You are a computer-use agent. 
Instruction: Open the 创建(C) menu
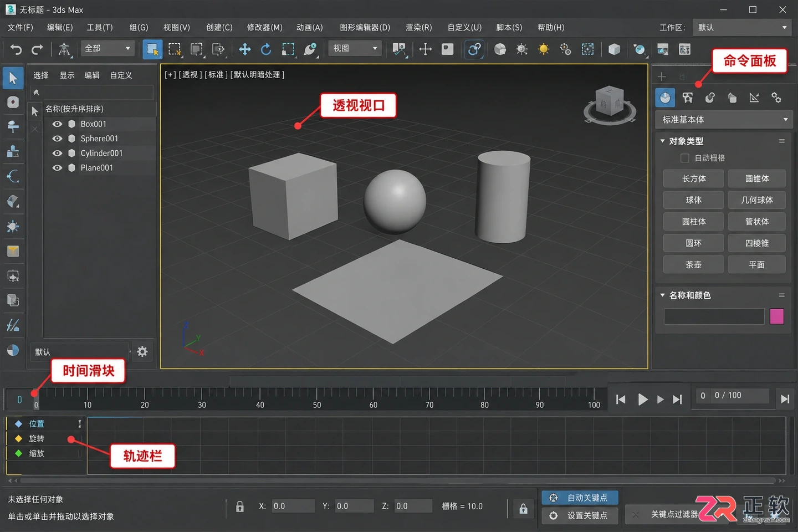[x=219, y=27]
